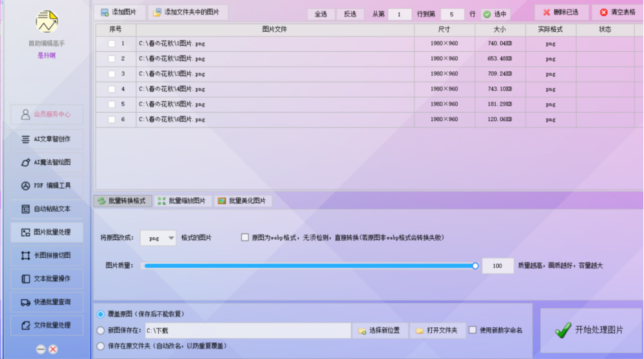
Task: Click the brush icon in AI魔法智绘图
Action: (25, 163)
